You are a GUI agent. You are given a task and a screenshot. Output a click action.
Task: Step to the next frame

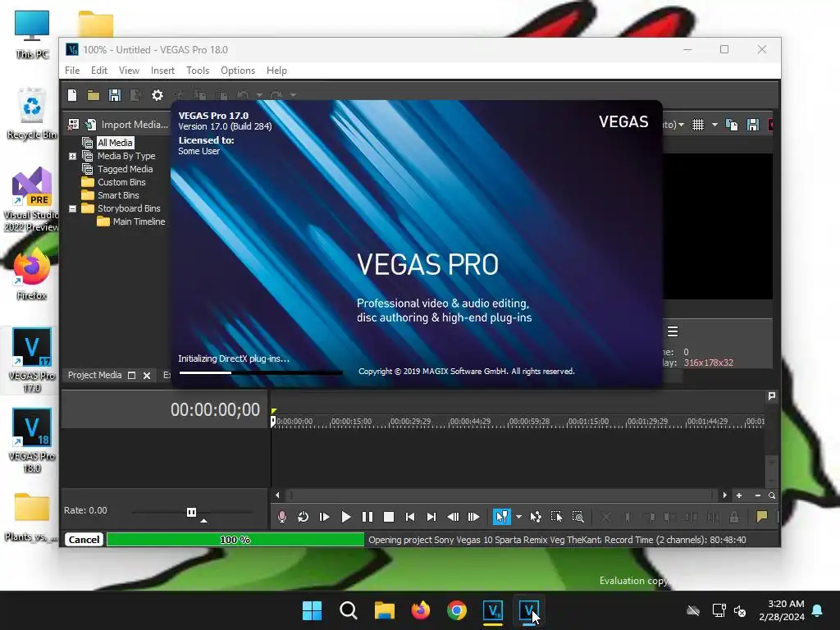[x=473, y=517]
